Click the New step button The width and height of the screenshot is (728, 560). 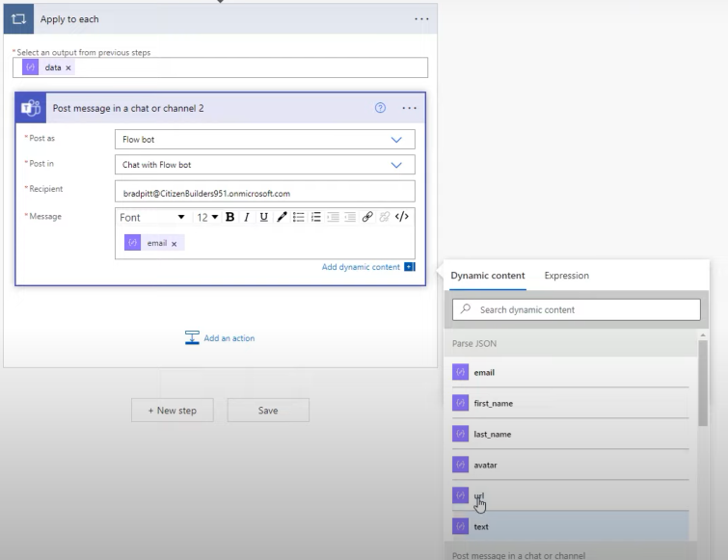173,411
